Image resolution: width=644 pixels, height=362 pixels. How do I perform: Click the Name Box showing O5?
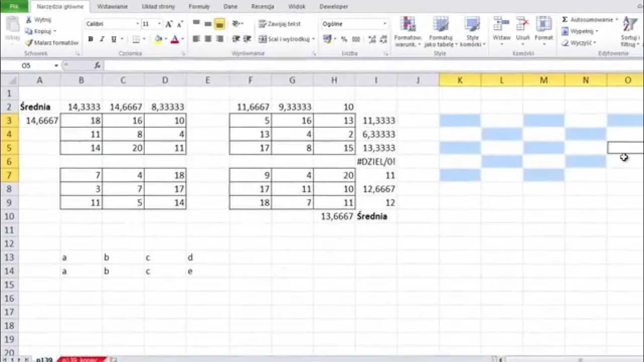[27, 65]
